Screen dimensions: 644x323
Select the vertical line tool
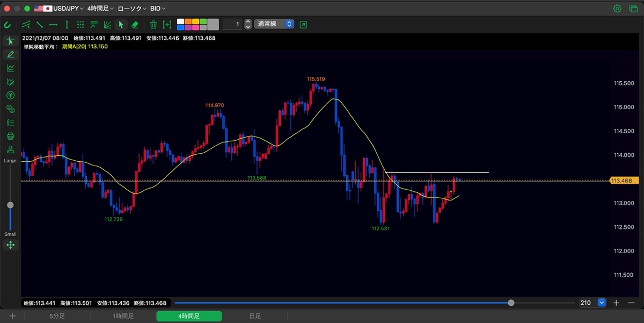pos(67,24)
